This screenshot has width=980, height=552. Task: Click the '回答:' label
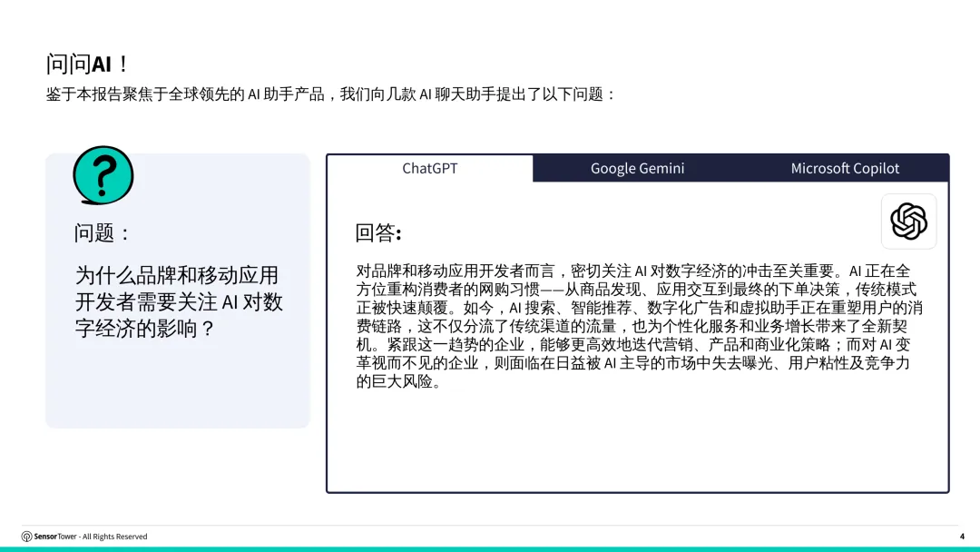point(378,232)
